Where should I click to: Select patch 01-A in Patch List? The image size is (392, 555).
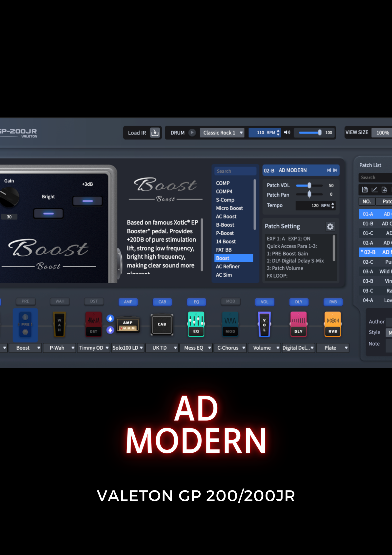(x=375, y=214)
